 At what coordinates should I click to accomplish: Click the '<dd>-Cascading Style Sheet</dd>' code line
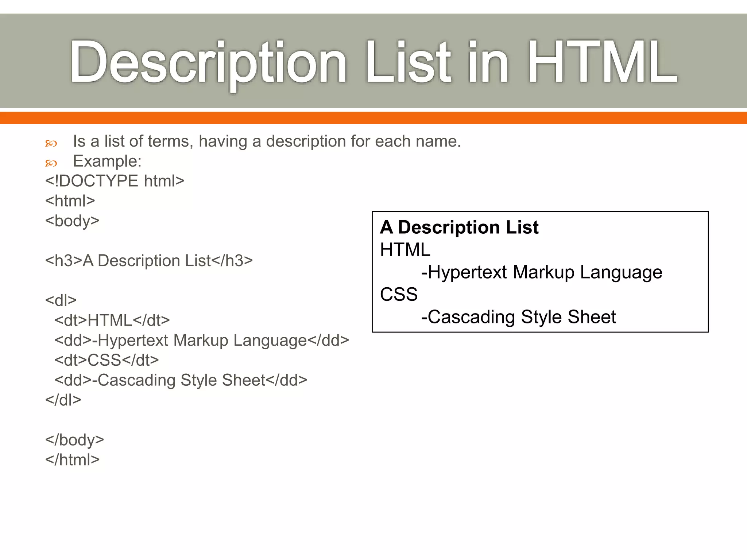click(181, 381)
